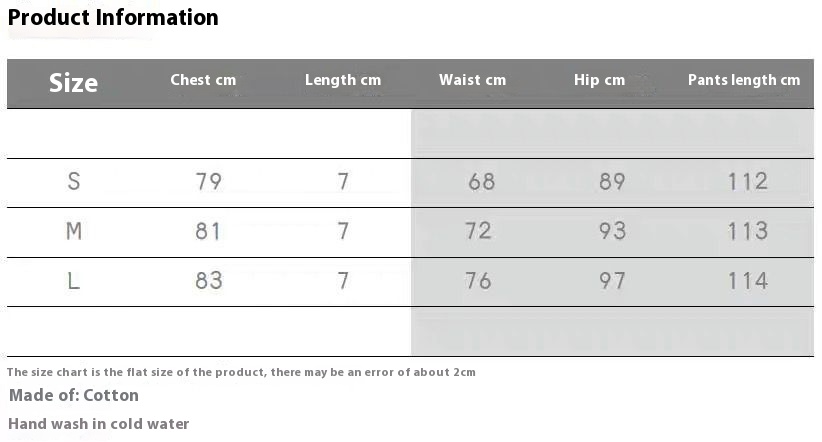
Task: Select chest value 81 for size M
Action: tap(209, 232)
